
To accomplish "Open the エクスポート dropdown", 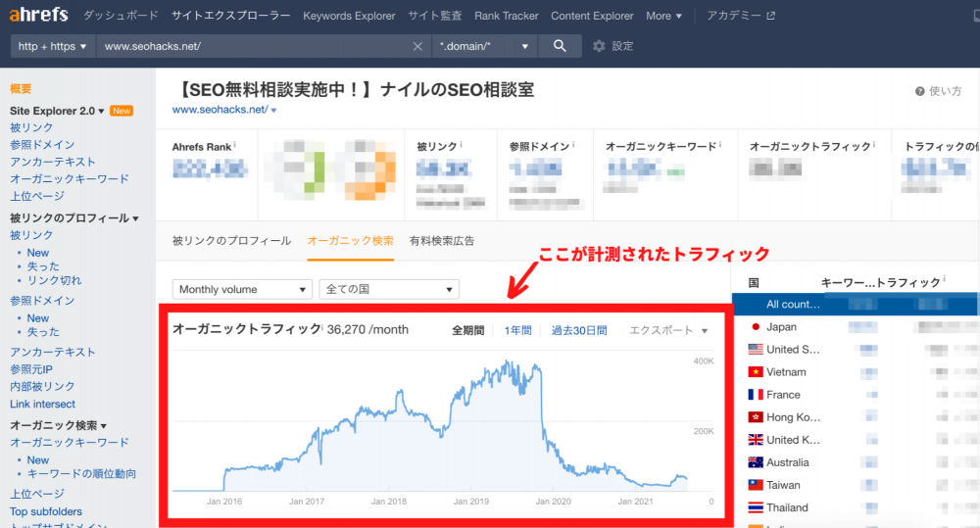I will click(668, 330).
